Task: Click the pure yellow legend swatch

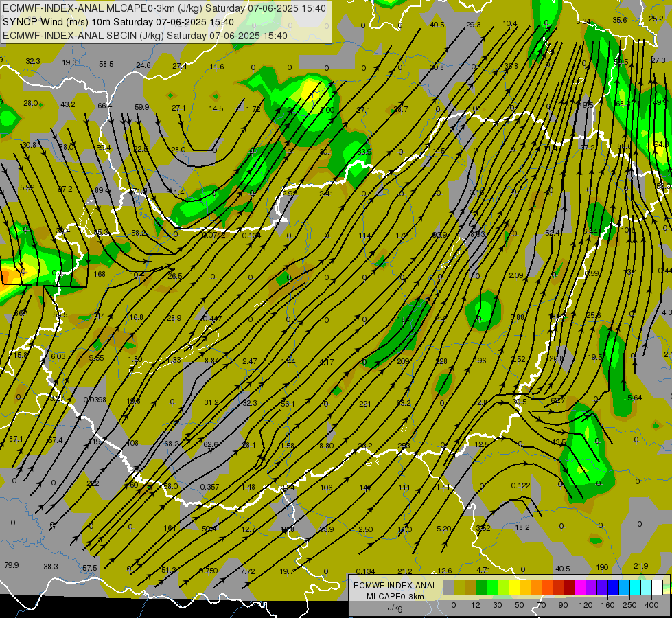Action: [514, 587]
